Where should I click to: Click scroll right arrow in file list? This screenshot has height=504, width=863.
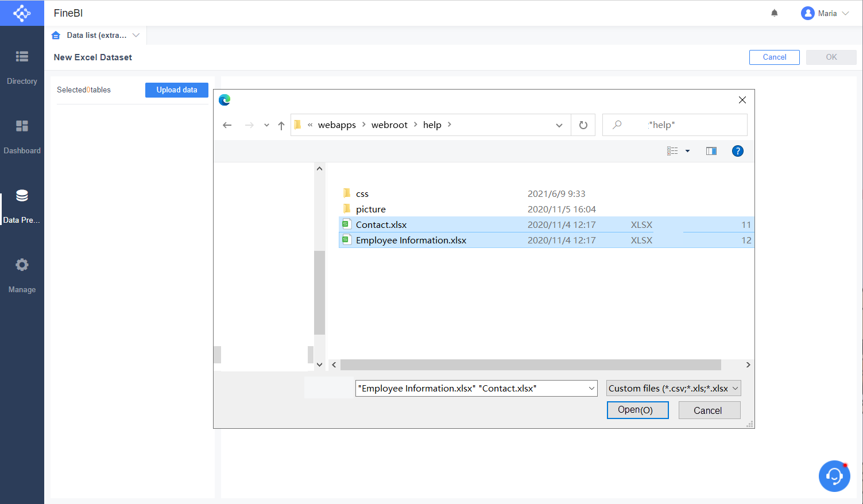click(748, 365)
